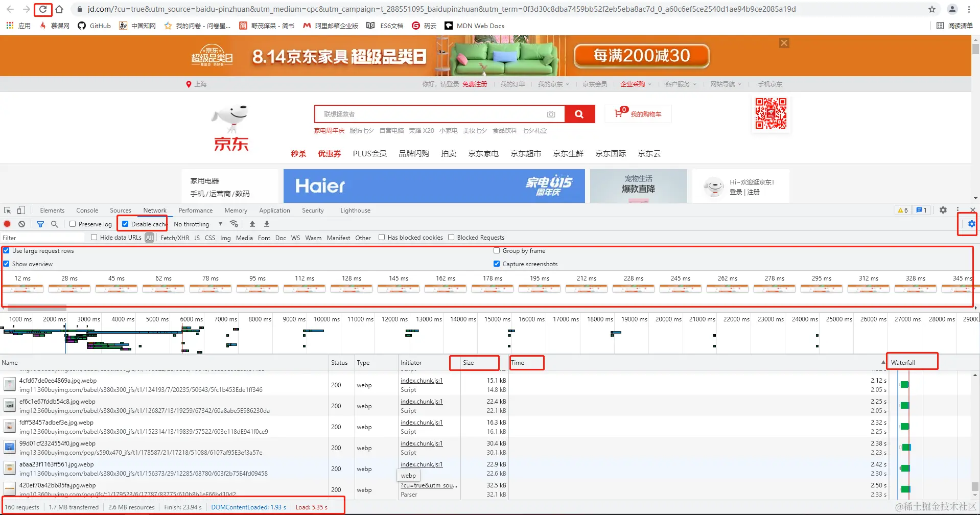The image size is (980, 515).
Task: Open the 秒杀 navigation link
Action: pos(298,154)
